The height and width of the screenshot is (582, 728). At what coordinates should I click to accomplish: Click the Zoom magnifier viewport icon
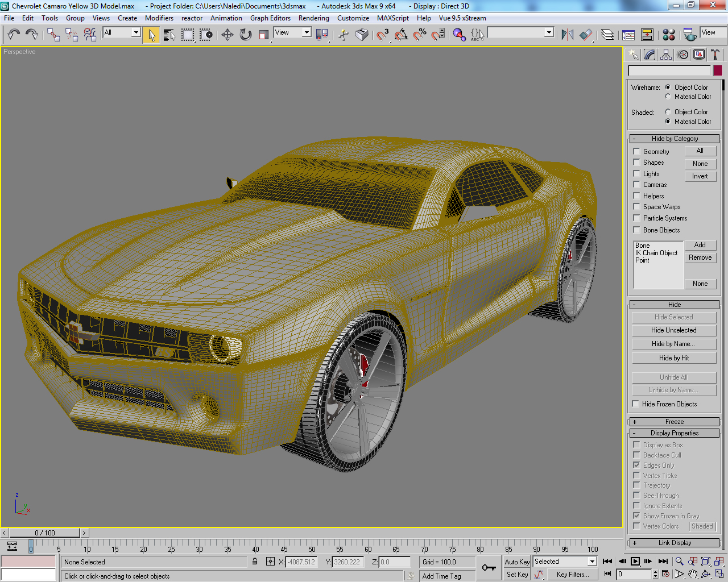[679, 561]
